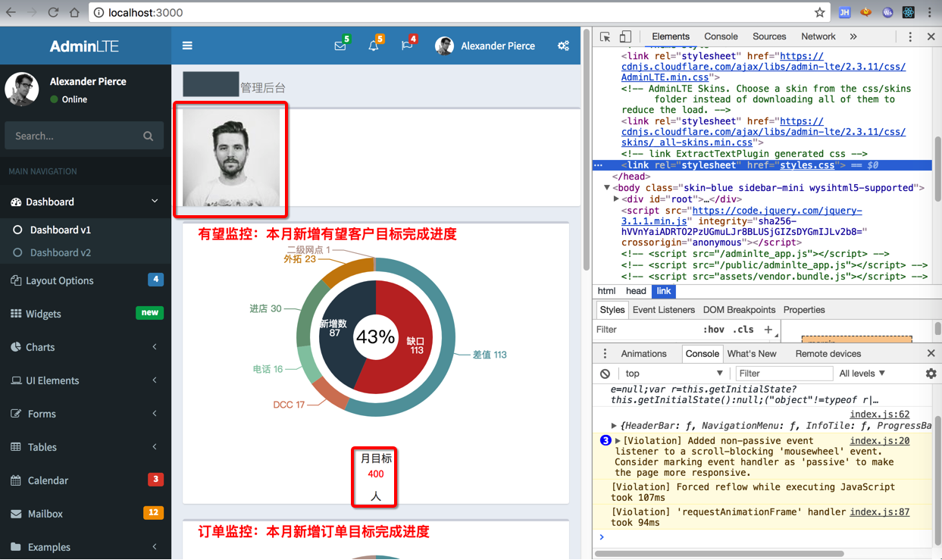942x560 pixels.
Task: Open Chrome three-dot menu
Action: [x=930, y=13]
